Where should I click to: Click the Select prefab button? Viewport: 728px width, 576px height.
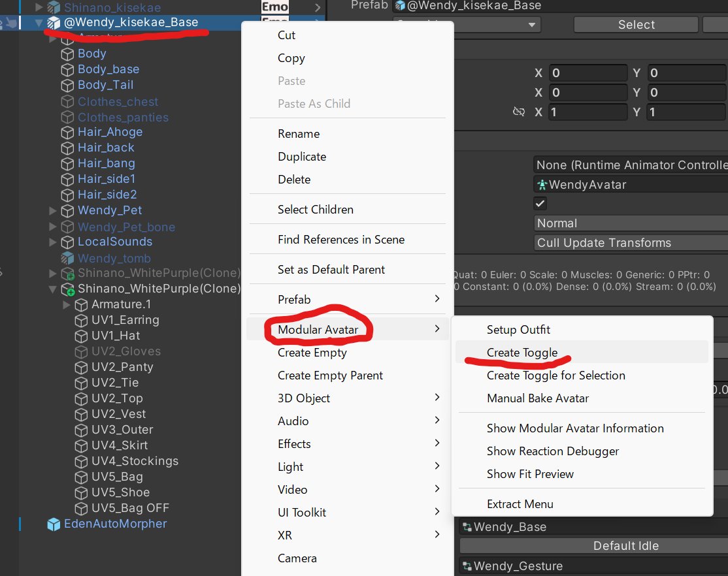[x=636, y=25]
